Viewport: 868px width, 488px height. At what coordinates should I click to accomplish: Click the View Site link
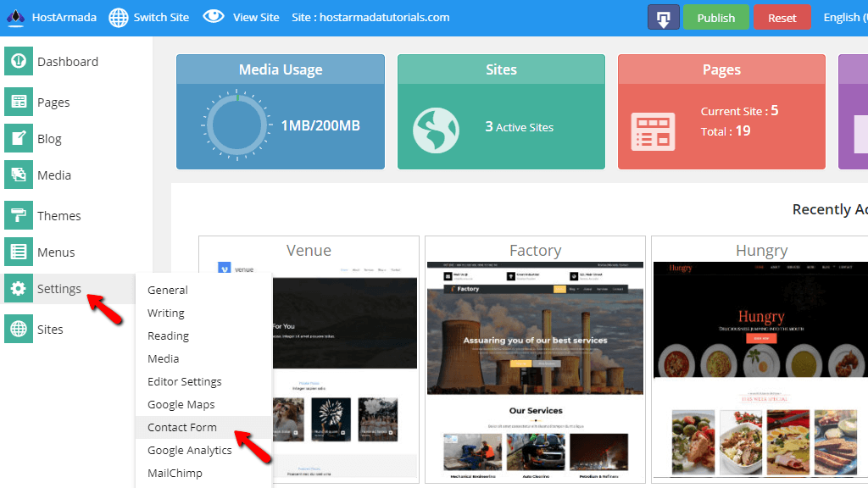point(256,17)
